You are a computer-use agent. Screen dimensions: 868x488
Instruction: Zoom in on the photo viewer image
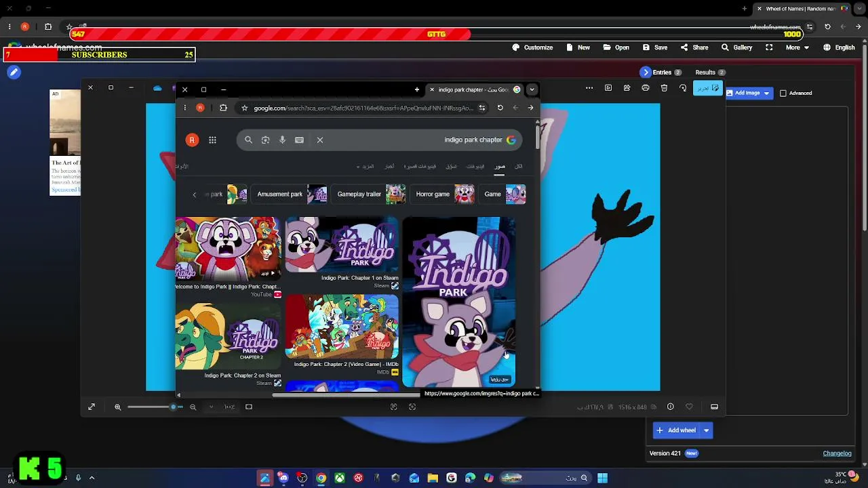tap(117, 407)
